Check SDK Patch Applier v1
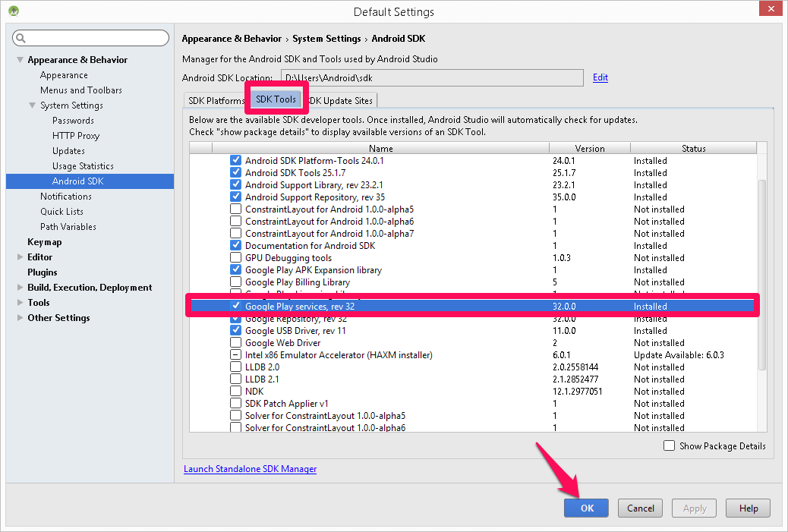The image size is (788, 532). tap(235, 403)
